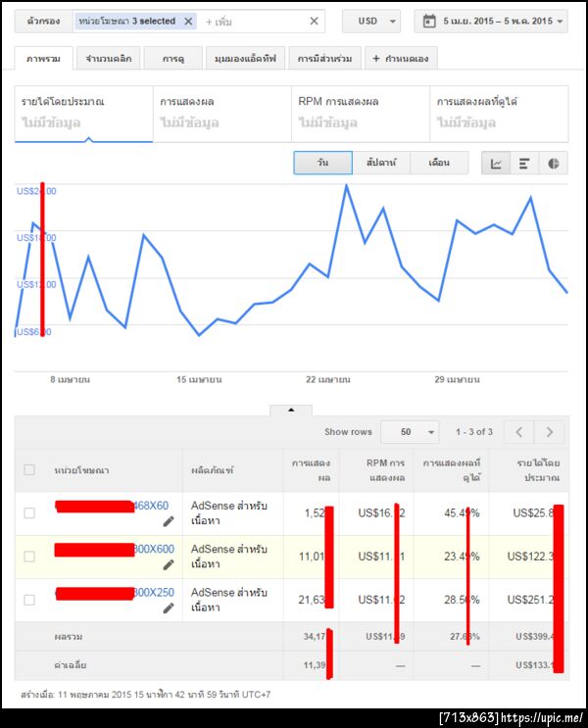The width and height of the screenshot is (588, 728).
Task: Remove the '3 selected' ad unit filter chip
Action: pyautogui.click(x=188, y=22)
